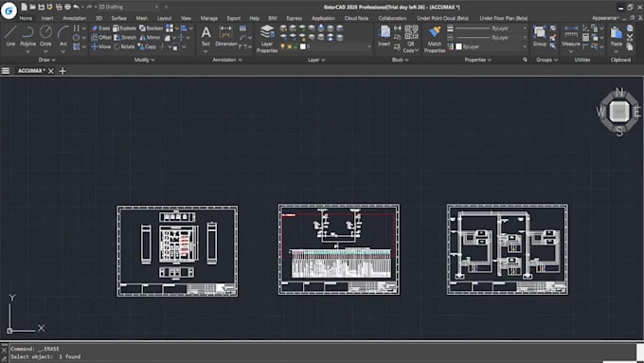Expand the Groups panel
Image resolution: width=644 pixels, height=363 pixels.
click(x=546, y=60)
